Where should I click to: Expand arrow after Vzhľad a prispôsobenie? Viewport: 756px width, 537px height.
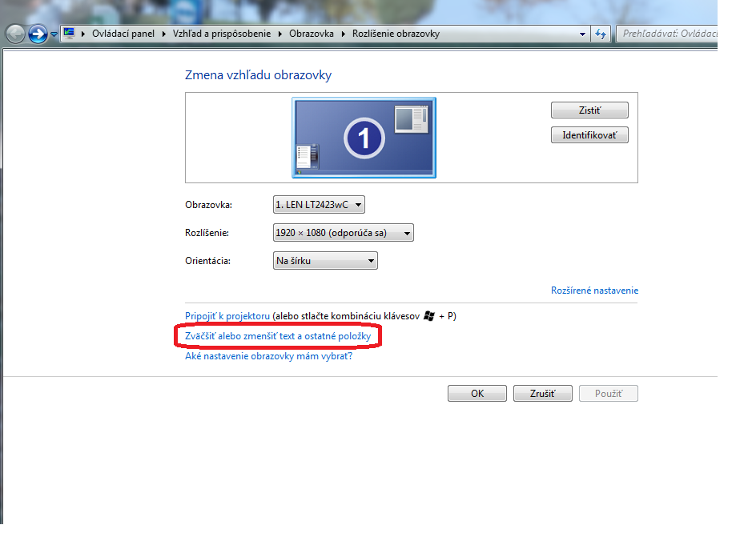279,34
